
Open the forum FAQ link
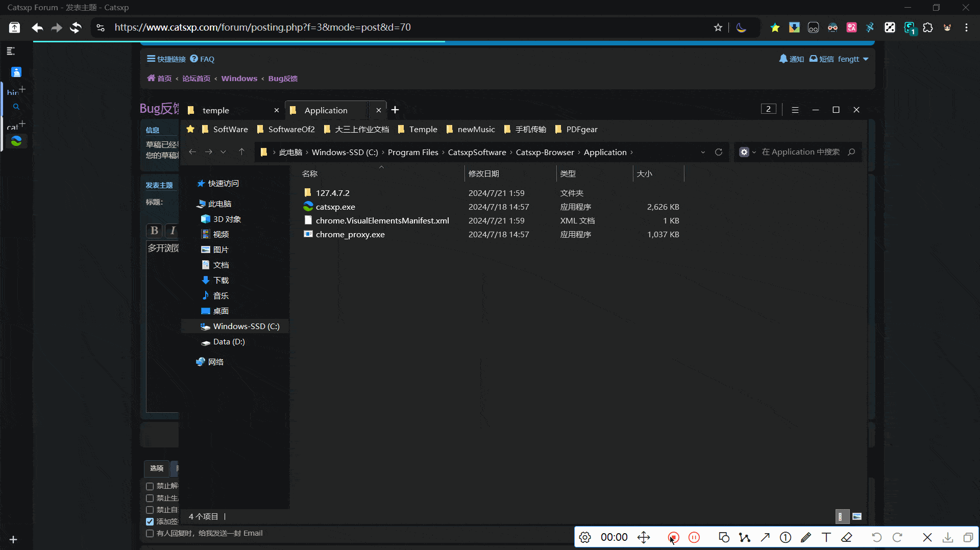click(202, 59)
